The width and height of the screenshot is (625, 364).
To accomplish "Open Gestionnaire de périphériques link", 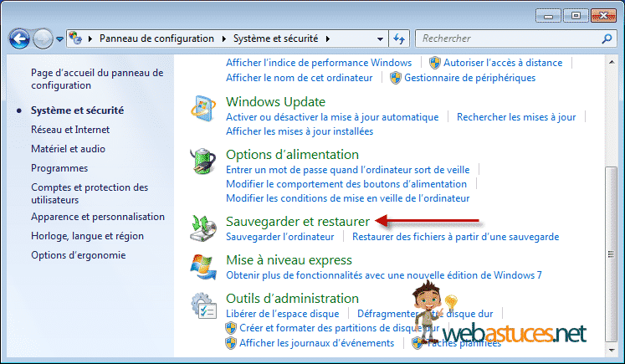I will [x=470, y=78].
